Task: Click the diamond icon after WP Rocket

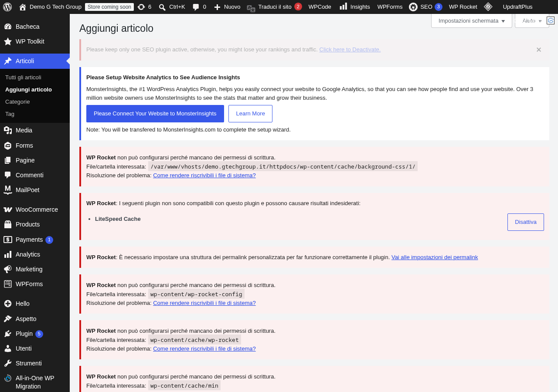Action: coord(488,7)
